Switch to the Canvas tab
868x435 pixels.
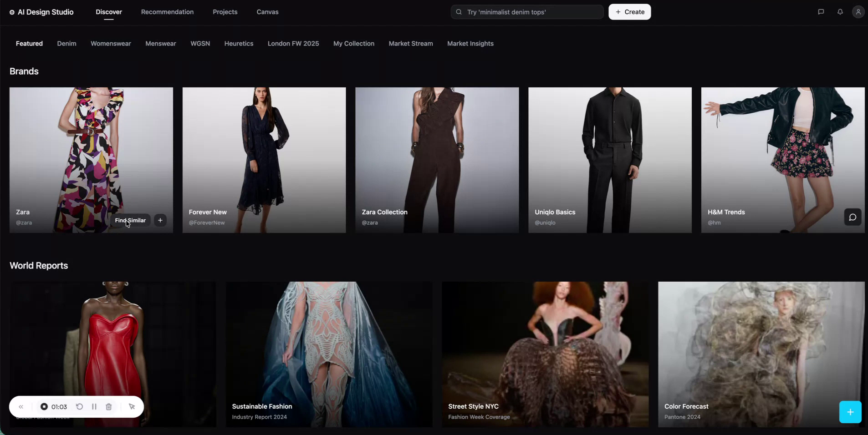[267, 12]
